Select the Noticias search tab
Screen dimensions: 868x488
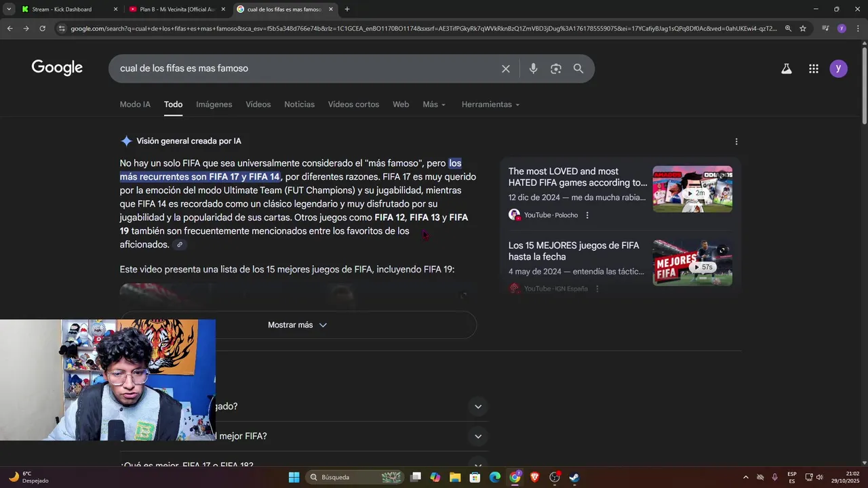click(x=300, y=104)
